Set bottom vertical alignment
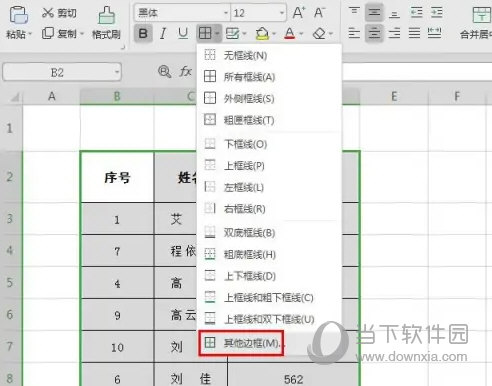 (x=394, y=13)
